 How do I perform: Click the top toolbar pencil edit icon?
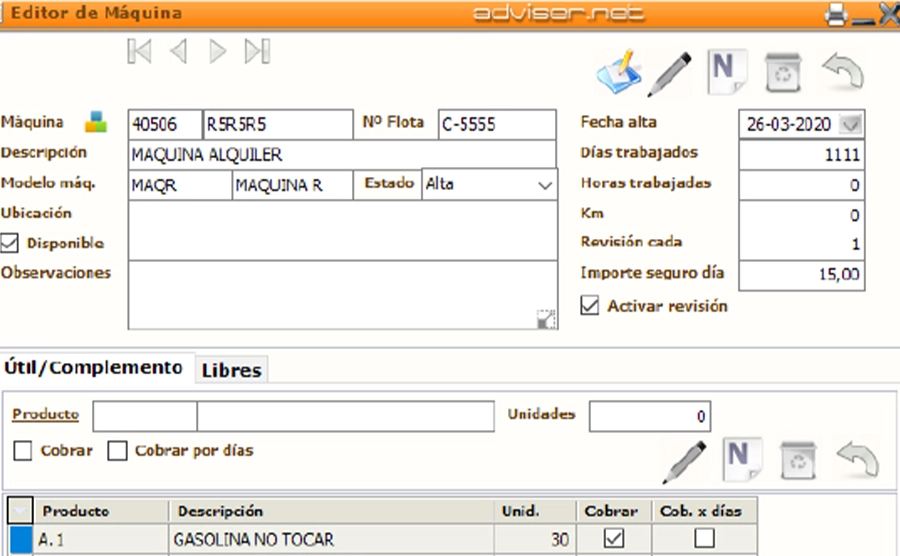click(670, 73)
